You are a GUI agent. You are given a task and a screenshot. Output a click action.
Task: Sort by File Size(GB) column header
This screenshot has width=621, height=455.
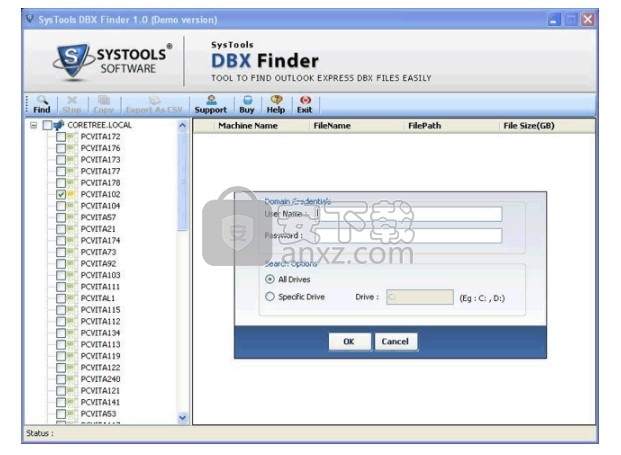coord(529,126)
